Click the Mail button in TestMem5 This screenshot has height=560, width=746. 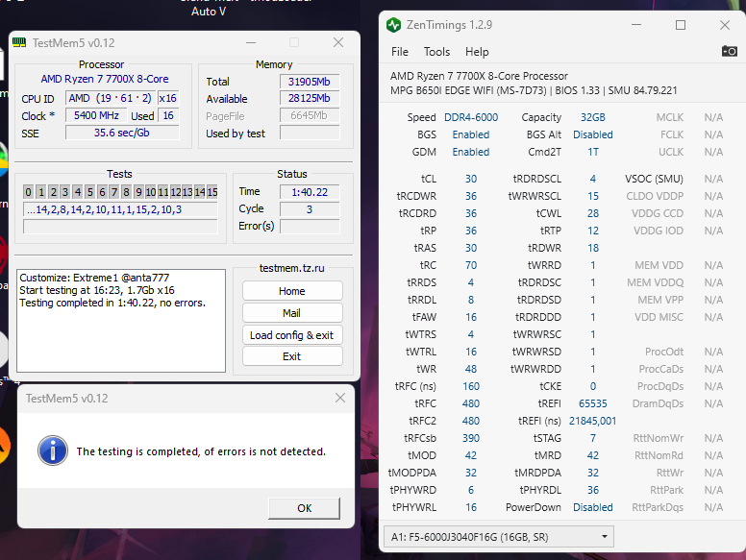click(292, 313)
